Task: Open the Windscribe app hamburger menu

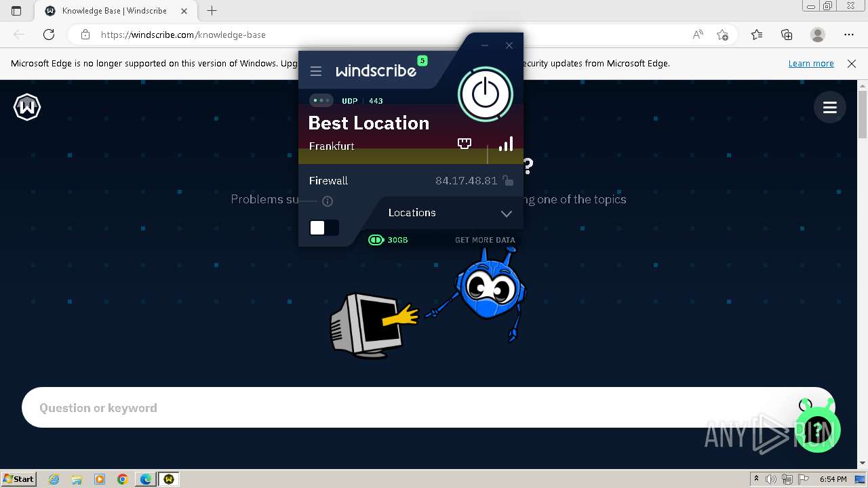Action: pyautogui.click(x=315, y=71)
